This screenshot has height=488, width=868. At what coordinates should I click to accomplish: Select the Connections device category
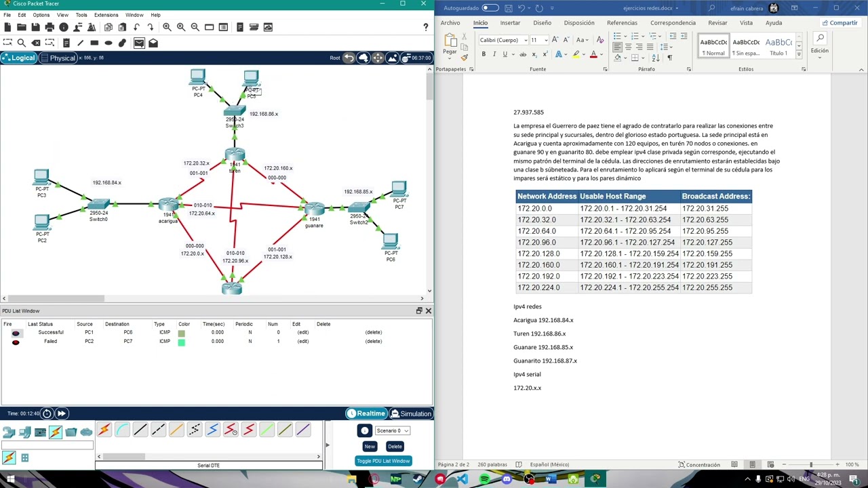pyautogui.click(x=56, y=432)
